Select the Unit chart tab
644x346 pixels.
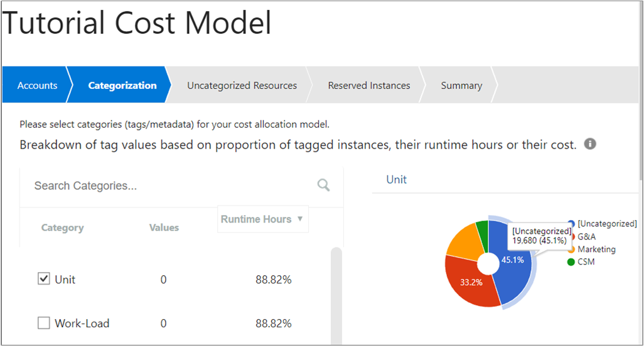click(x=396, y=179)
